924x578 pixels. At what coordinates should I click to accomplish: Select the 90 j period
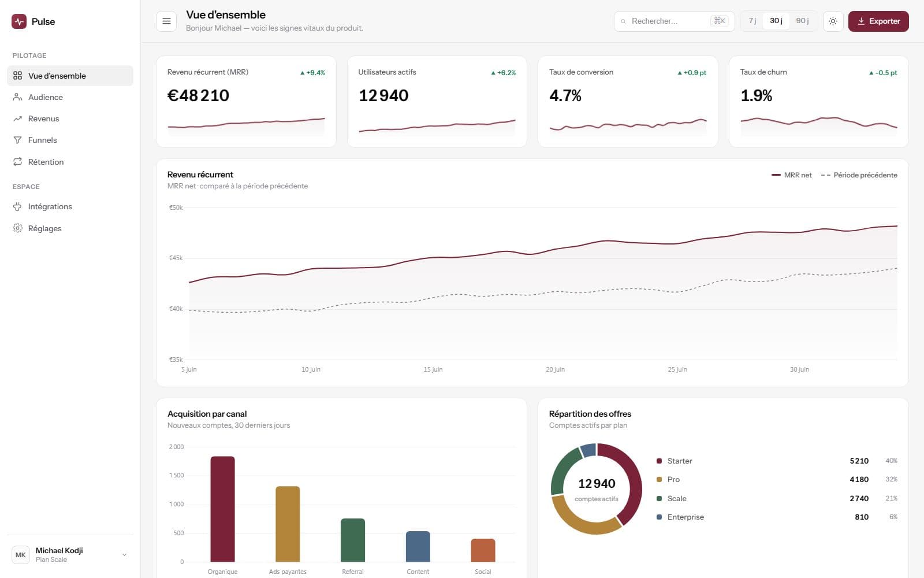click(802, 21)
